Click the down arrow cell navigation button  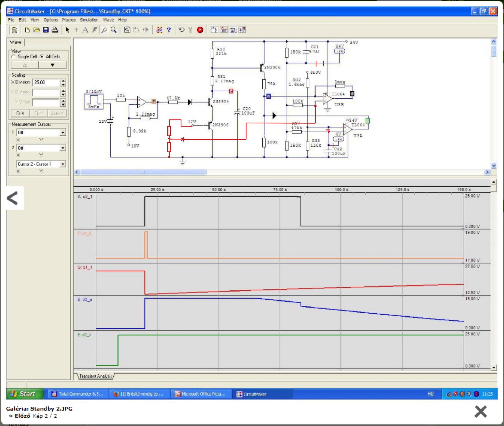pyautogui.click(x=52, y=65)
